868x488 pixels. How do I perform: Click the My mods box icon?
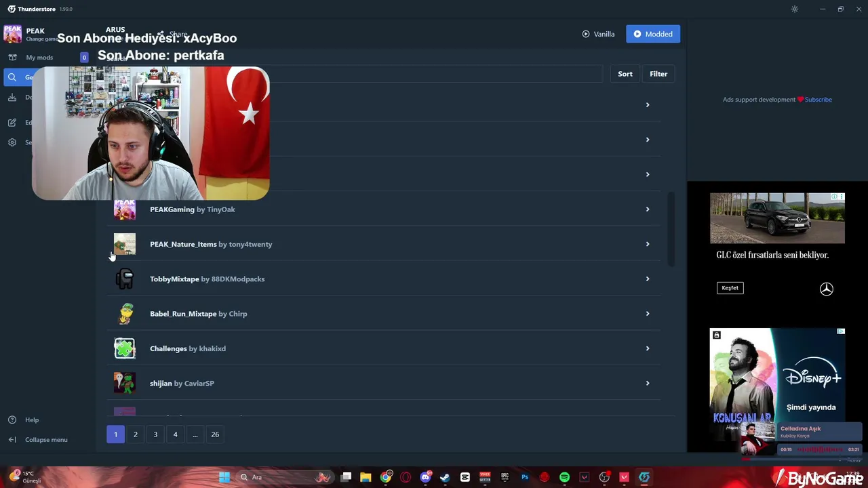click(x=12, y=58)
